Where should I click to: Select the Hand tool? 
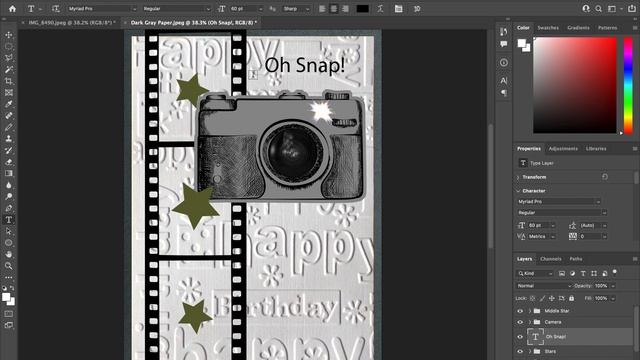point(9,254)
